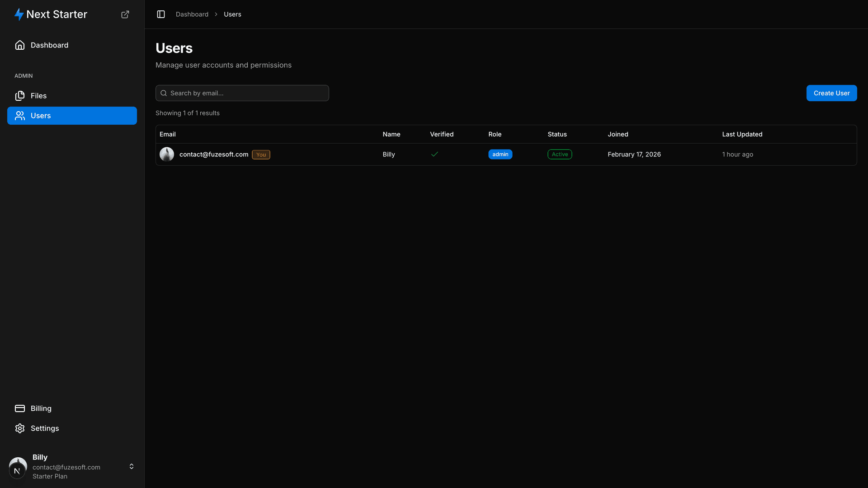Open Settings in the sidebar
Viewport: 868px width, 488px height.
(x=72, y=428)
